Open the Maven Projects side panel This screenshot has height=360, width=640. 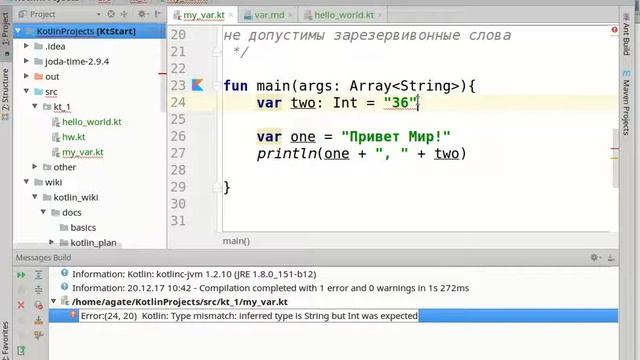pos(626,103)
